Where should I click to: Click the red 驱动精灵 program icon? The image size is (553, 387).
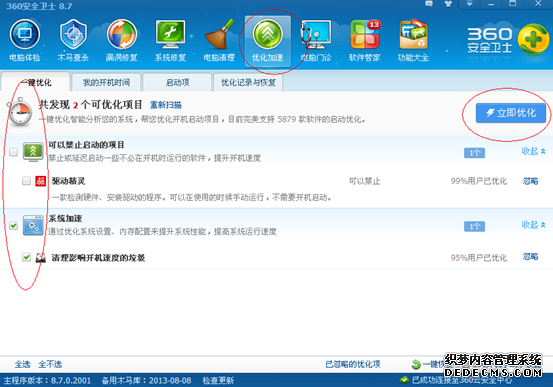click(x=41, y=181)
